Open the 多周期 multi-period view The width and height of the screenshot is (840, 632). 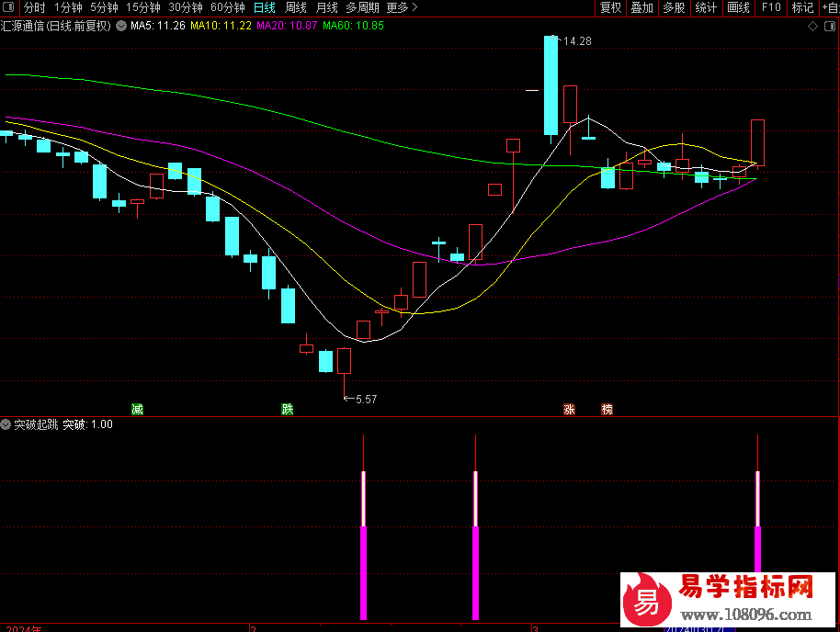[x=363, y=7]
